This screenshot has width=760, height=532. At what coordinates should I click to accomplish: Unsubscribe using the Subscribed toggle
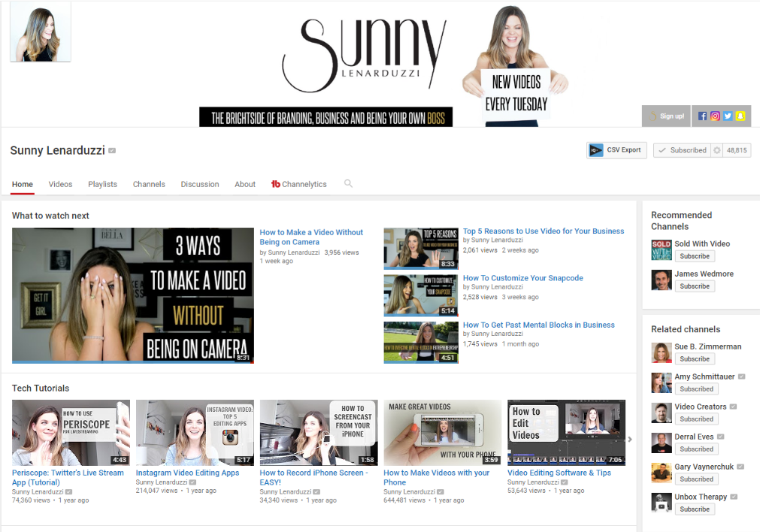tap(681, 150)
